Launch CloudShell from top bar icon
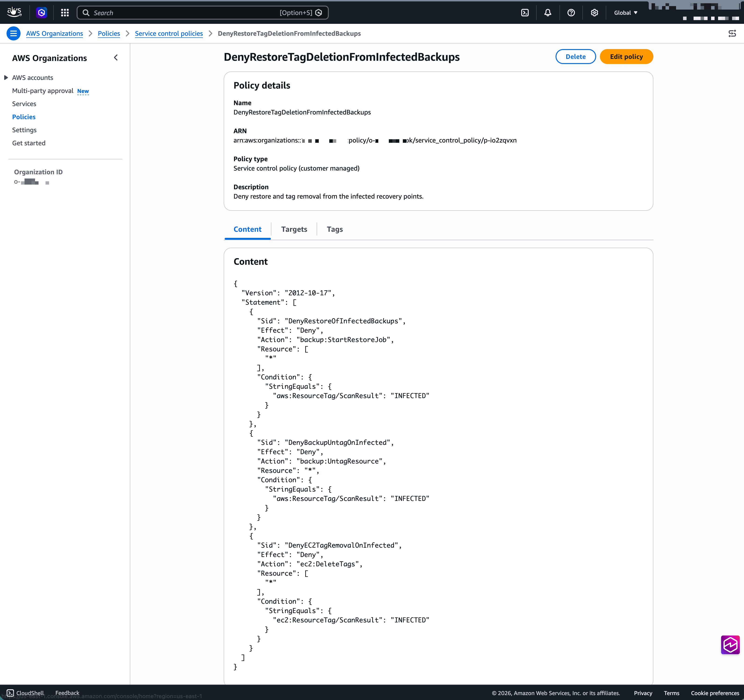 coord(525,13)
